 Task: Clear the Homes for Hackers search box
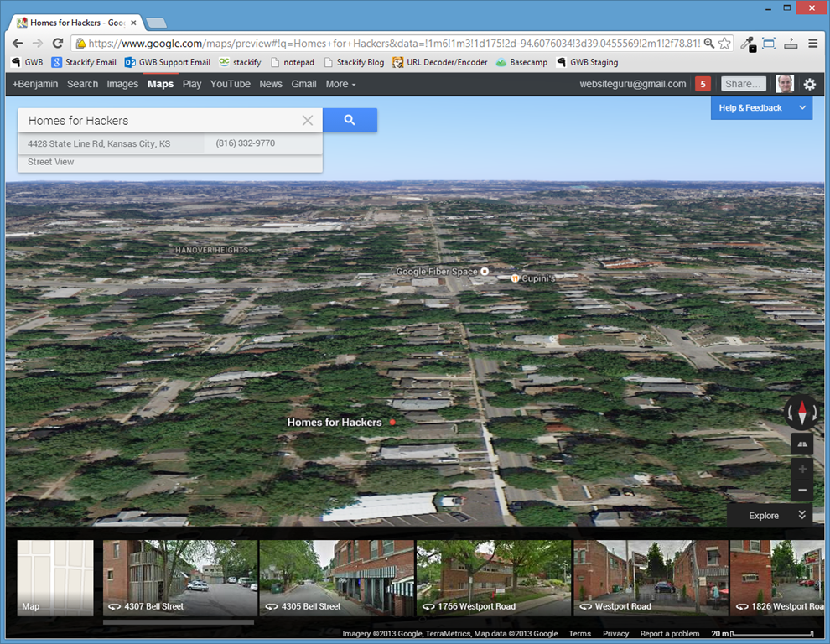coord(308,120)
